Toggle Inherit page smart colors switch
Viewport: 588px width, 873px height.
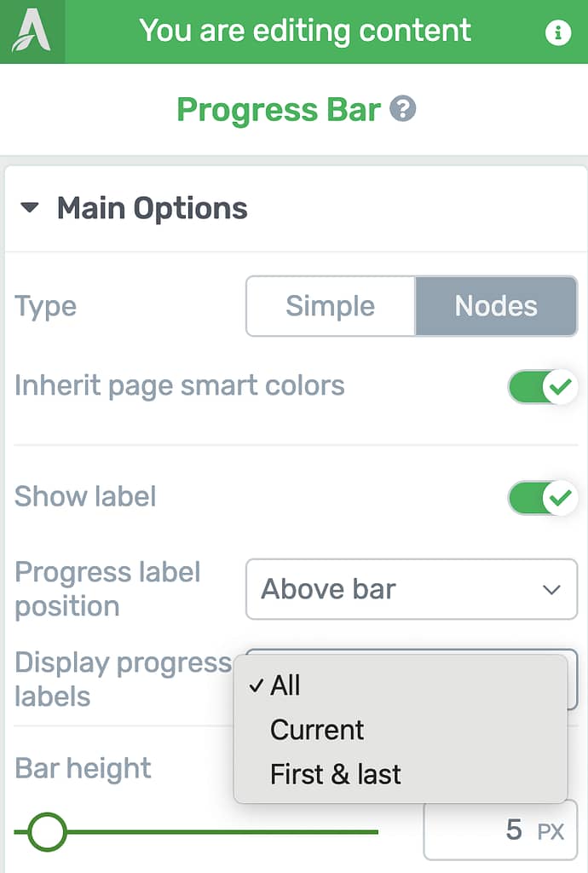coord(542,386)
